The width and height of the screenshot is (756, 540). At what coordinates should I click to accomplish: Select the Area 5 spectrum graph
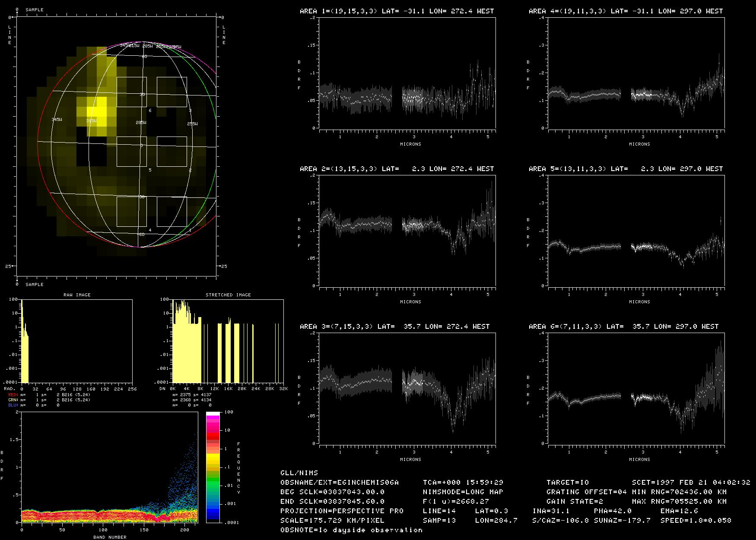(x=636, y=231)
